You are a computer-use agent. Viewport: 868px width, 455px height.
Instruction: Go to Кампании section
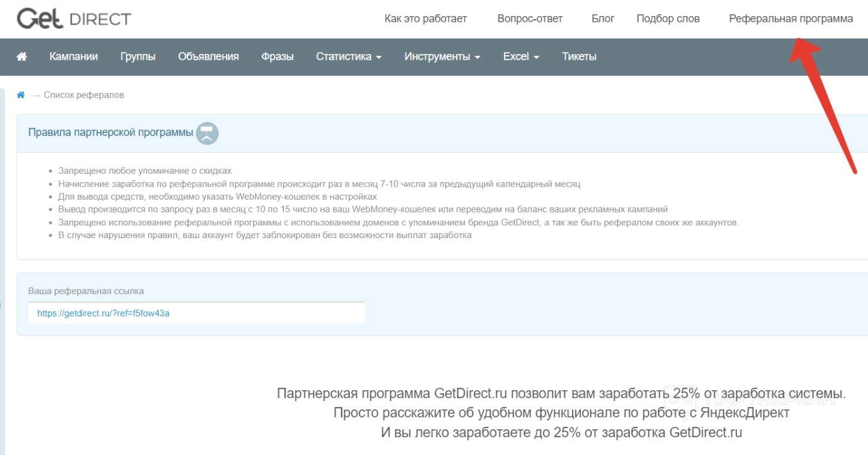point(74,56)
